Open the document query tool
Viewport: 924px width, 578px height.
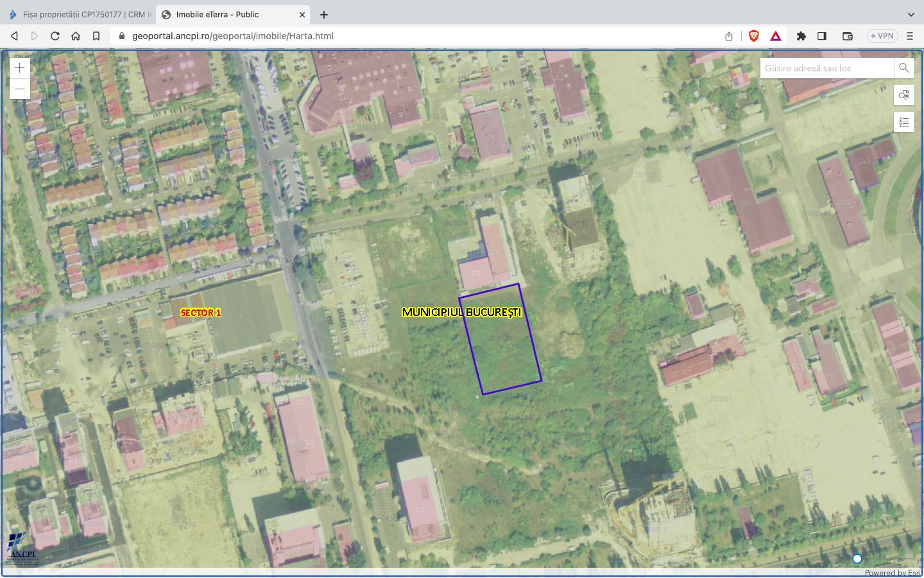(x=903, y=95)
